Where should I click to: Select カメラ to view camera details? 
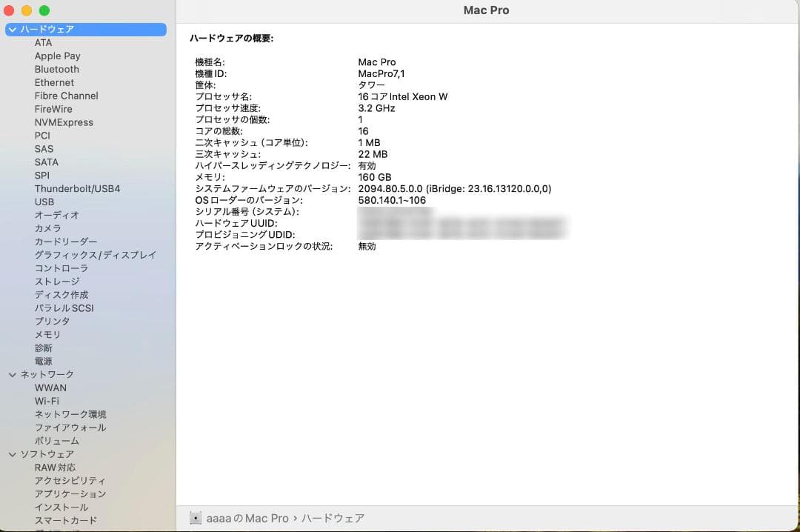point(46,228)
